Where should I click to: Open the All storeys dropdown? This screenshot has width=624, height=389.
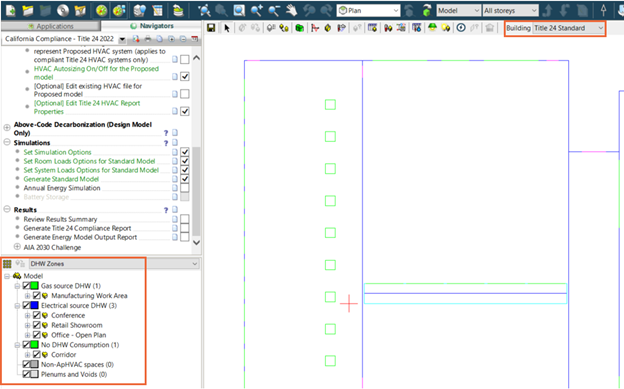click(511, 10)
